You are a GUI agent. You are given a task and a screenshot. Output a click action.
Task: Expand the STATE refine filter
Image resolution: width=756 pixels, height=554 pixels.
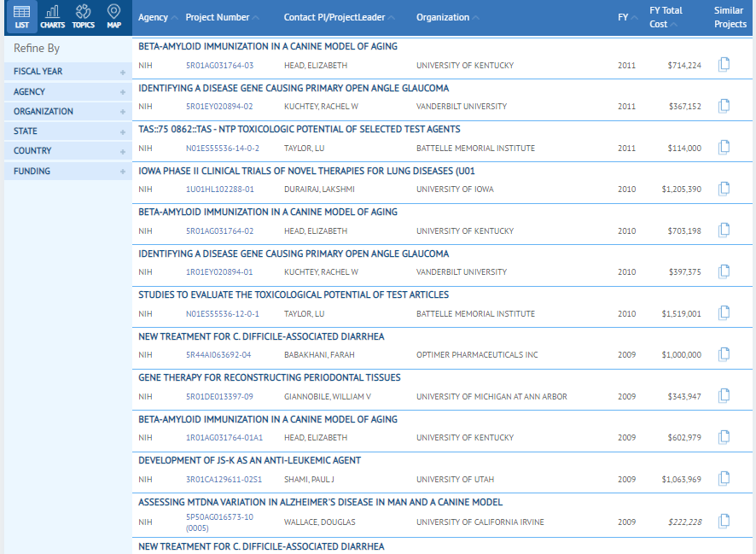pos(68,131)
